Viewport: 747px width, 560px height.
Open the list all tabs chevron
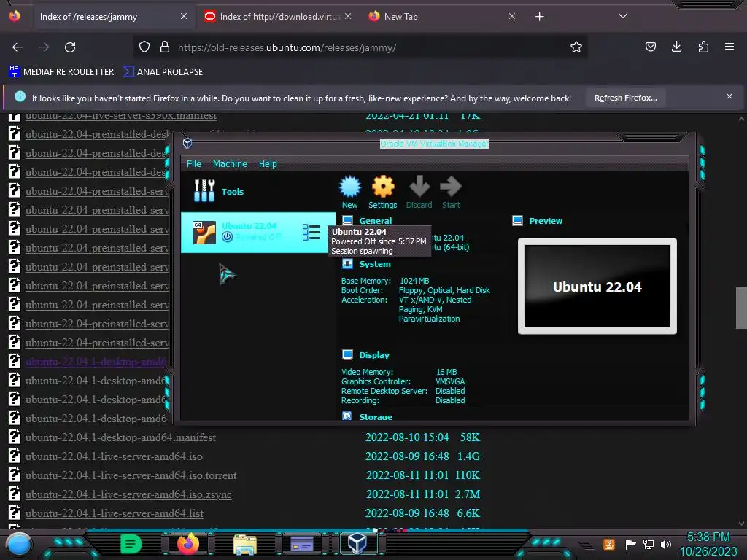[x=623, y=16]
